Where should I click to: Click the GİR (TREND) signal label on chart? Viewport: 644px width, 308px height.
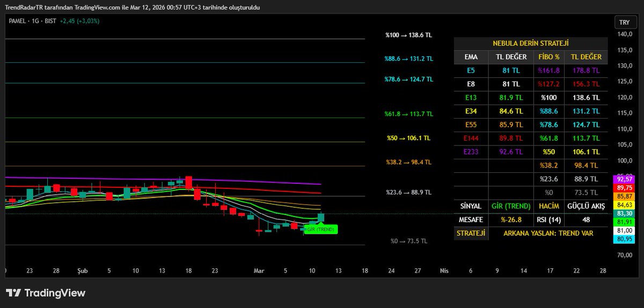321,229
